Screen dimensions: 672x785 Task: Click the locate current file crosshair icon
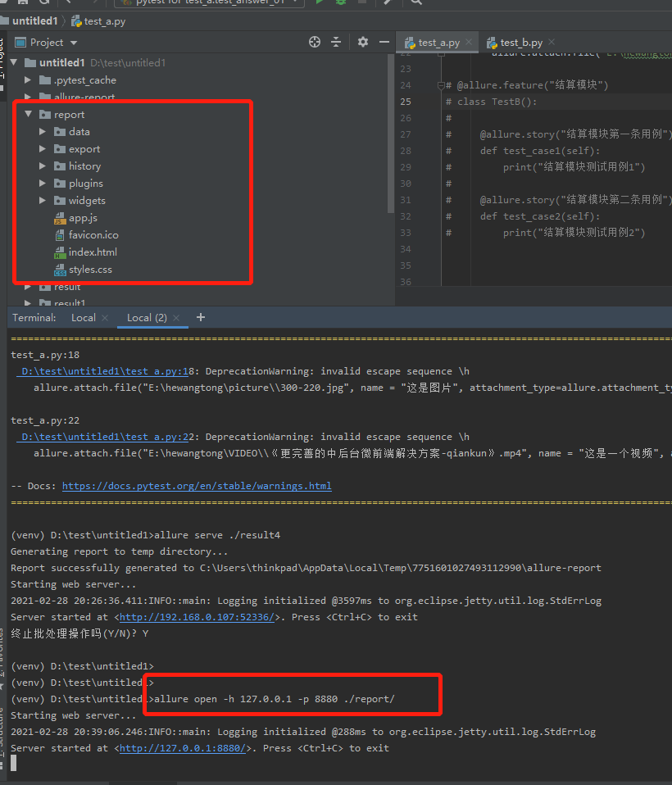[x=315, y=42]
